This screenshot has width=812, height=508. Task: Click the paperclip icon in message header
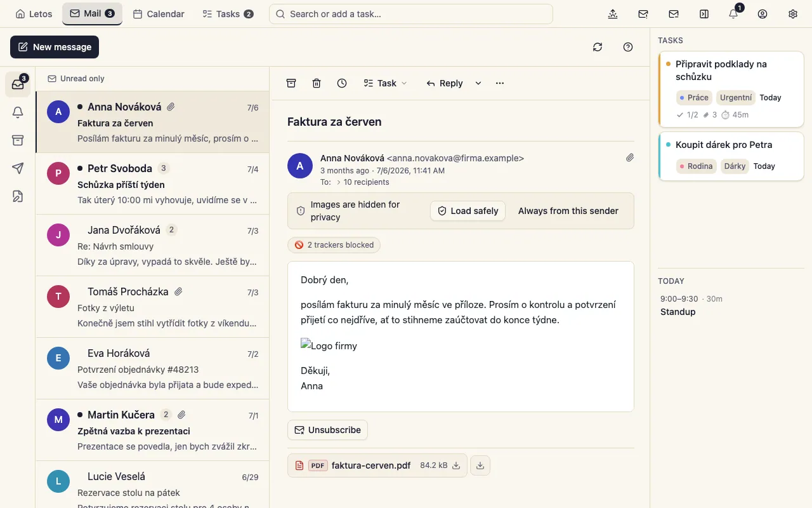(x=630, y=157)
